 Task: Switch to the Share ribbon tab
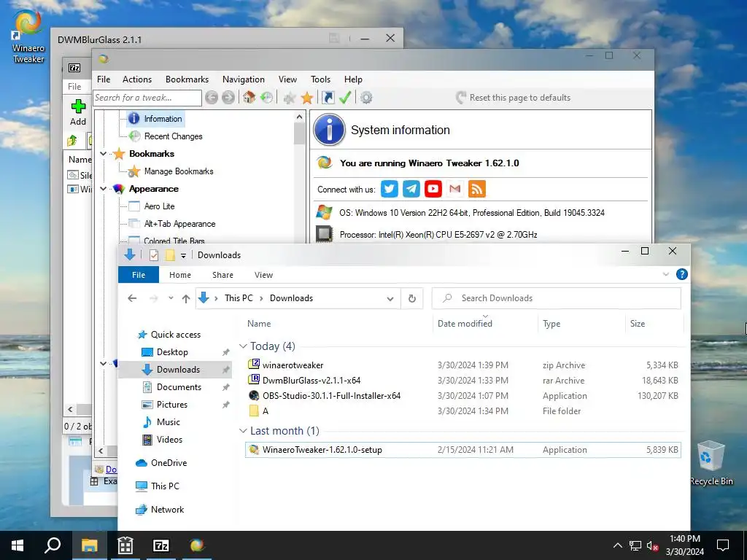(x=222, y=275)
